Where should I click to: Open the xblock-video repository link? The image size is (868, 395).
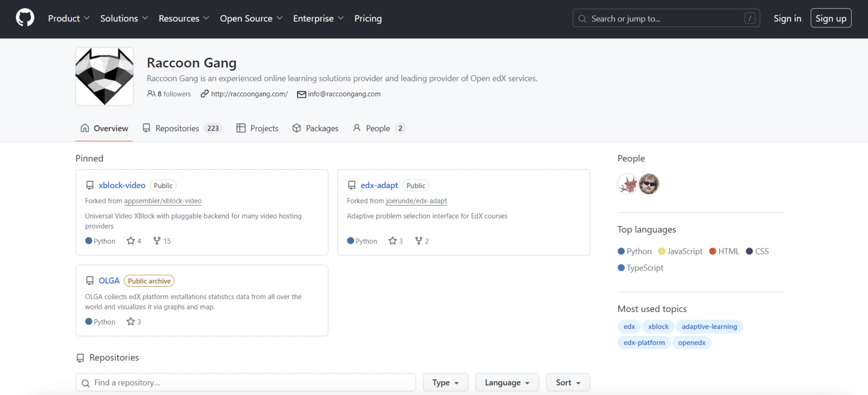coord(122,185)
